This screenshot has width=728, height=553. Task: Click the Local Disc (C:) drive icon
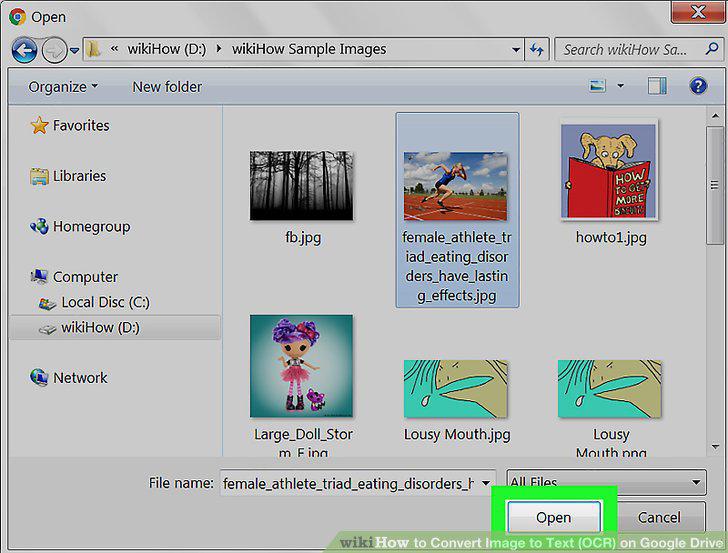[47, 303]
